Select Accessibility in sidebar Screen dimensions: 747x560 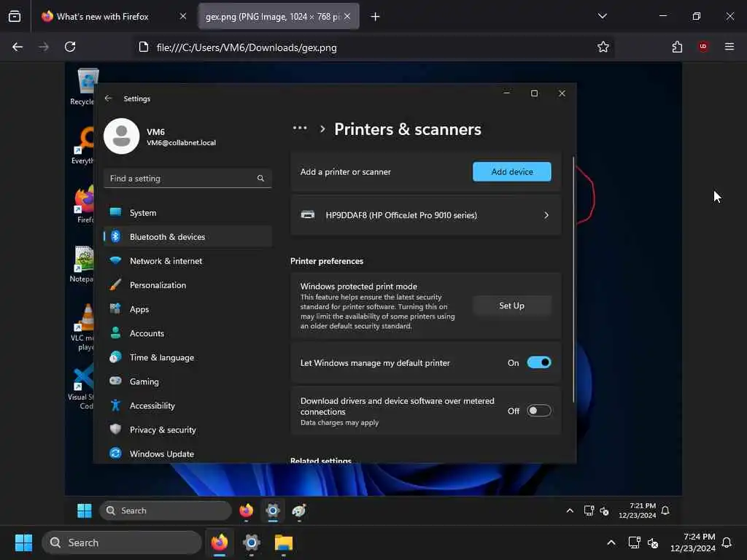(x=187, y=405)
